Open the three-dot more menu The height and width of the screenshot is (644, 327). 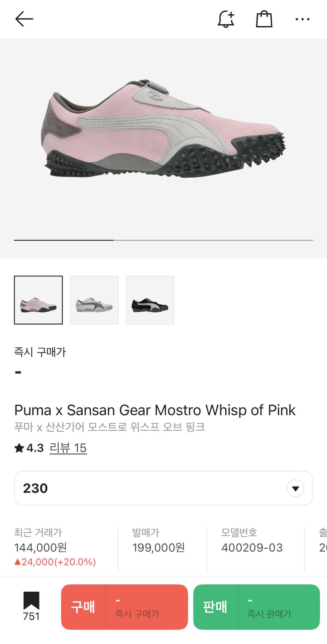click(x=303, y=19)
